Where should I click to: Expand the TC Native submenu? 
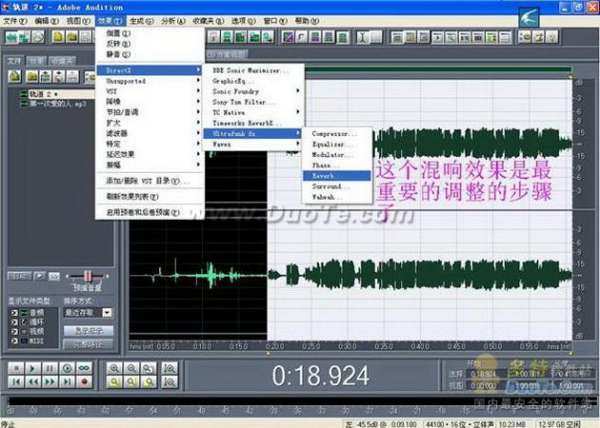253,112
